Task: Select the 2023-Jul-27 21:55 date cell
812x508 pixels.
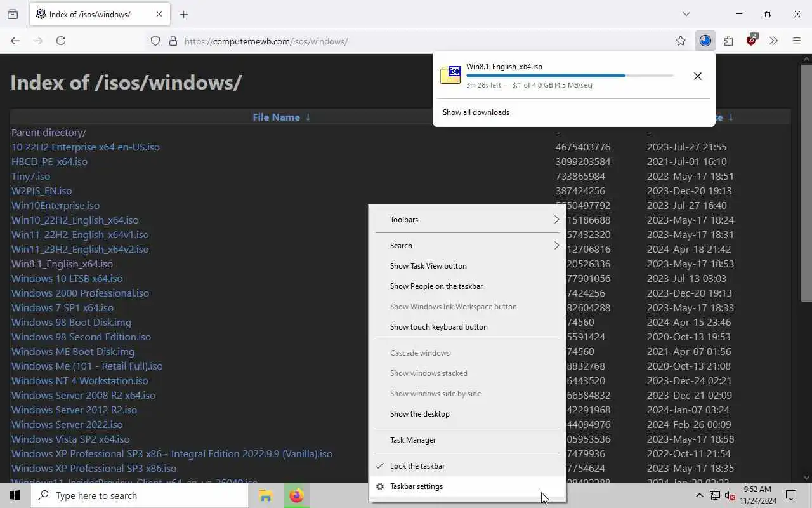Action: pyautogui.click(x=686, y=147)
